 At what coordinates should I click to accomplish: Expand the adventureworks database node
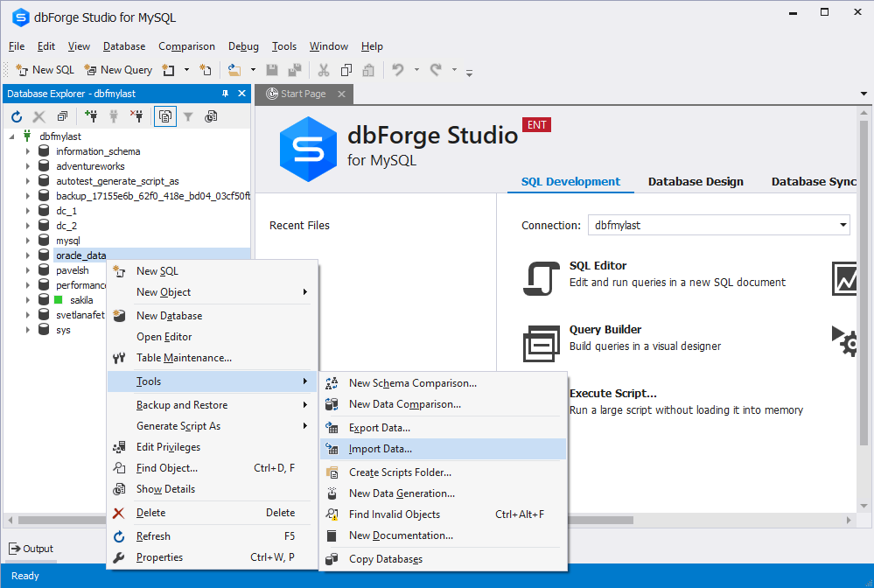28,166
